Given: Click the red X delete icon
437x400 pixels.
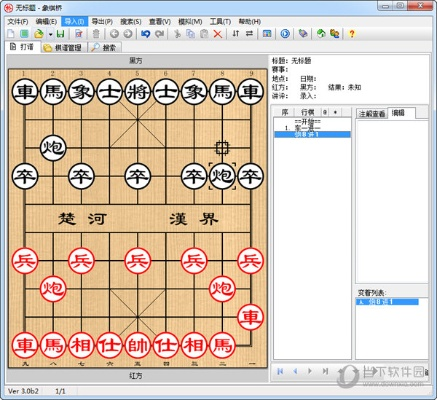Looking at the screenshot, I should click(218, 34).
